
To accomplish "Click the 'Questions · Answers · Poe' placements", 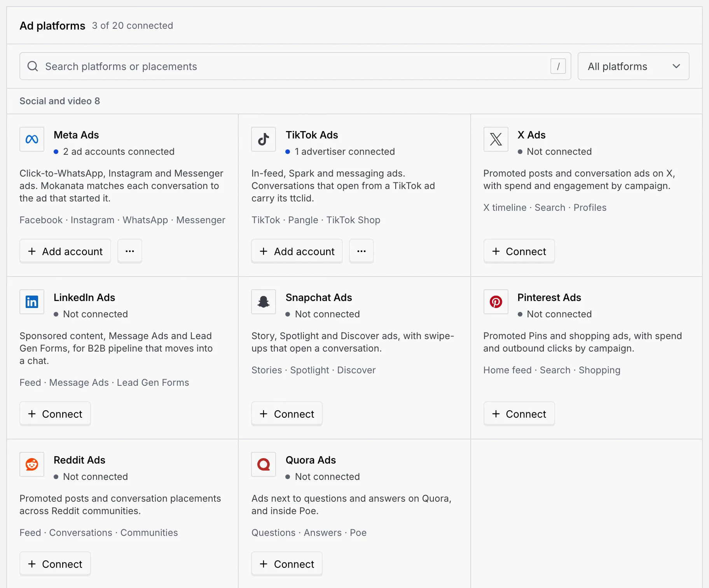I will (309, 533).
